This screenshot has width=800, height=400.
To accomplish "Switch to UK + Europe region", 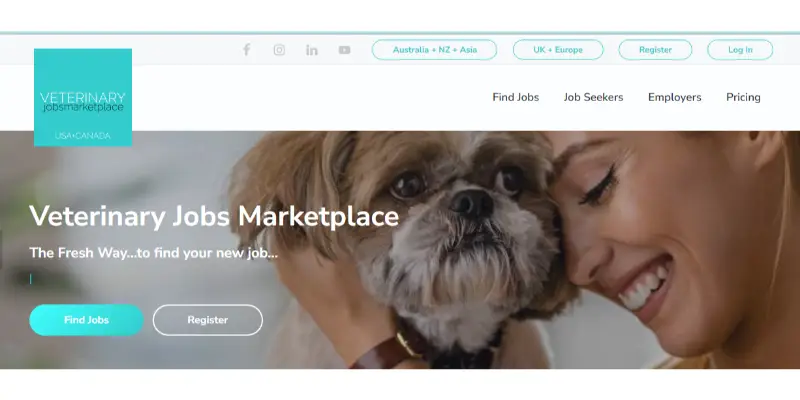I will tap(558, 49).
